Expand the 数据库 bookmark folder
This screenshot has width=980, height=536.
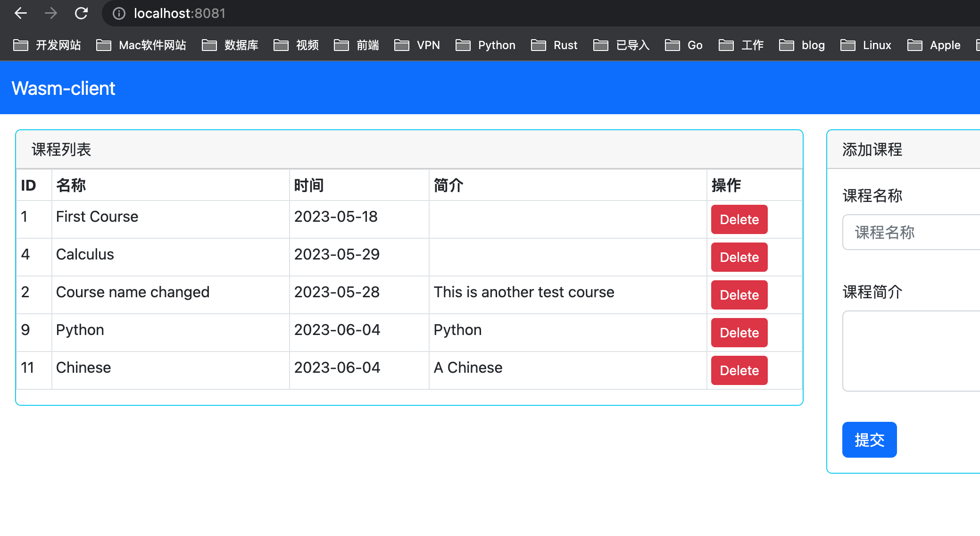click(x=230, y=45)
